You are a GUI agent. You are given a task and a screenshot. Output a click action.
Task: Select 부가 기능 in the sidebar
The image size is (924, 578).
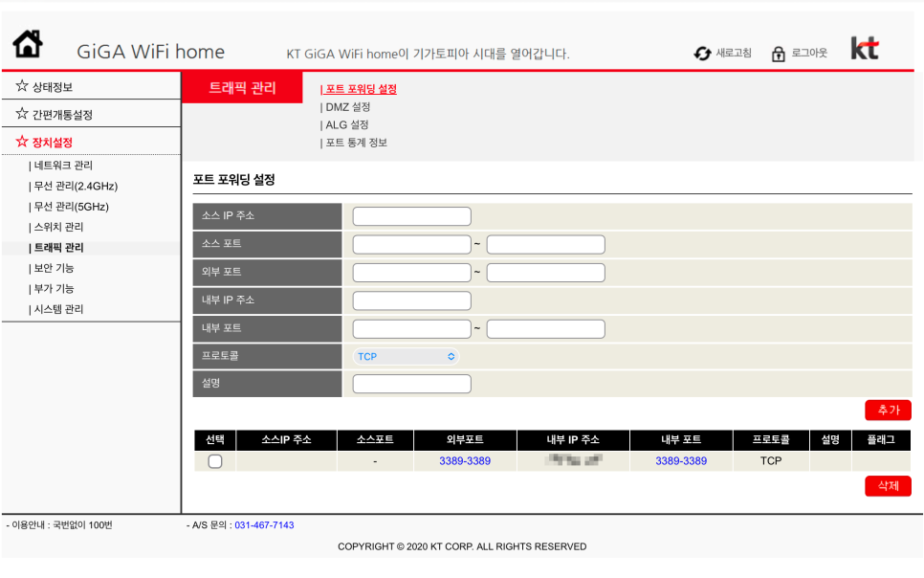coord(54,289)
